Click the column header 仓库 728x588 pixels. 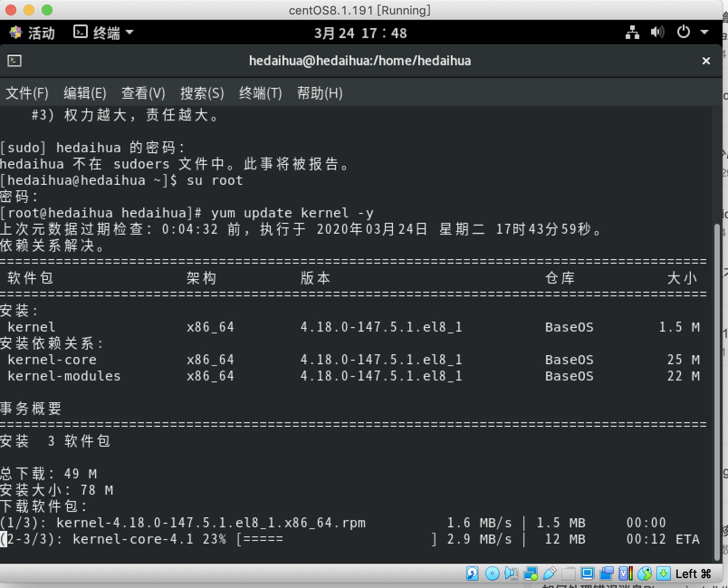(x=560, y=278)
